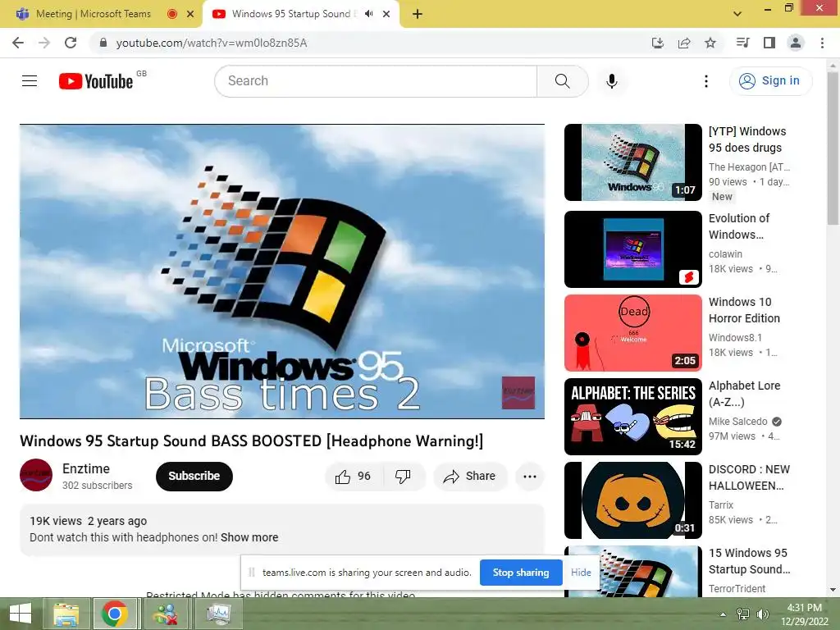Hide the screen sharing notification

[x=581, y=573]
